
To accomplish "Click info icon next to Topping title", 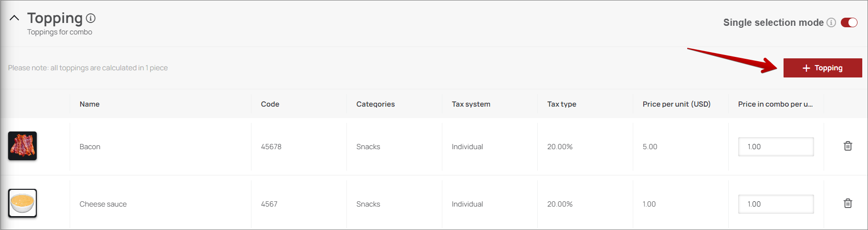I will click(91, 18).
